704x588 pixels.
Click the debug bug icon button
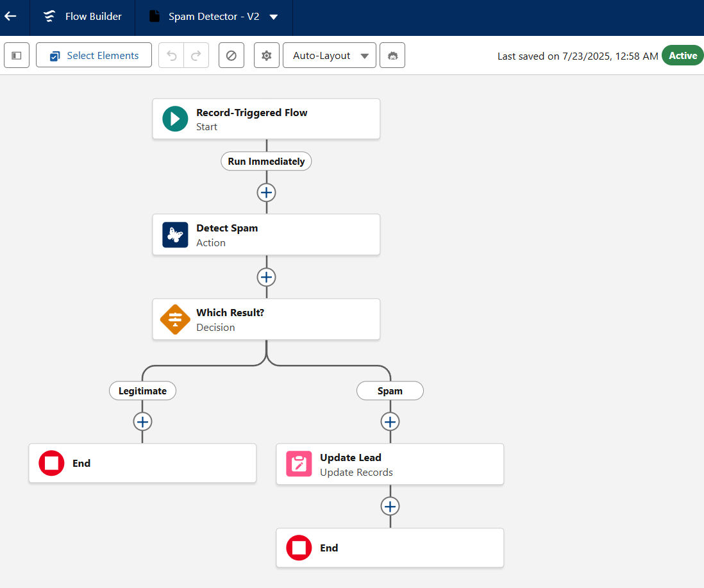(392, 55)
